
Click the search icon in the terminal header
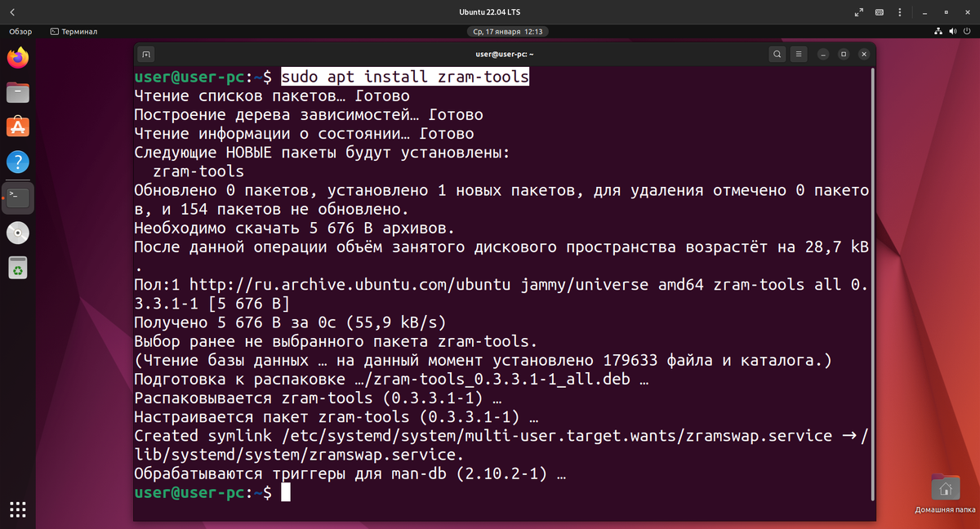pyautogui.click(x=777, y=55)
